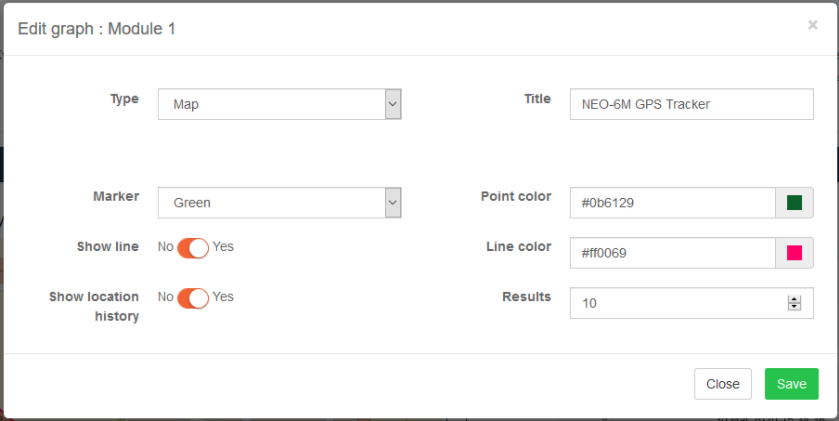Toggle the Show location history switch
The height and width of the screenshot is (421, 839).
pyautogui.click(x=193, y=298)
